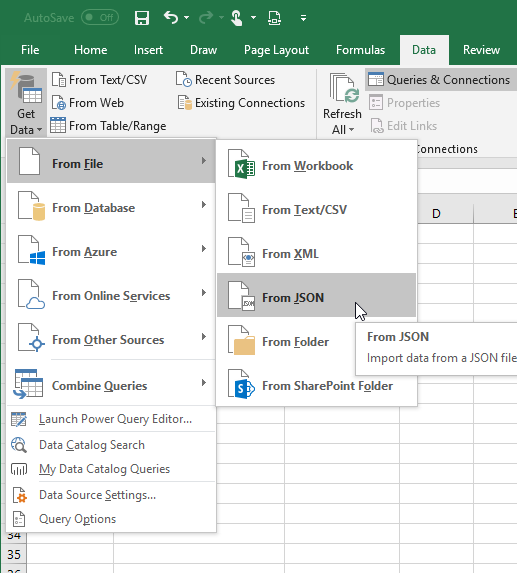The height and width of the screenshot is (573, 517).
Task: Click the Undo arrow icon
Action: click(x=171, y=17)
